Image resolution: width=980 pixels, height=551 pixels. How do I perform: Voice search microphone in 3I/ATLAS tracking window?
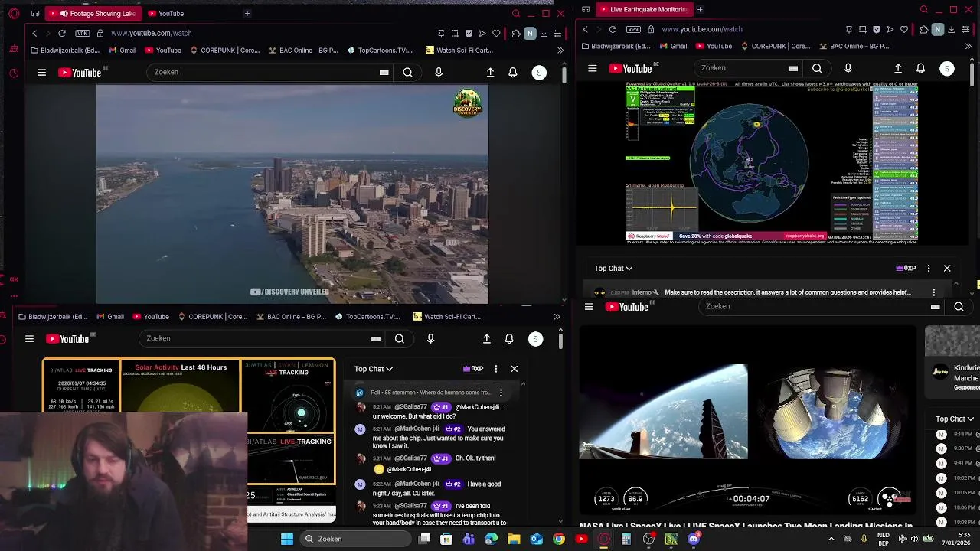(430, 339)
